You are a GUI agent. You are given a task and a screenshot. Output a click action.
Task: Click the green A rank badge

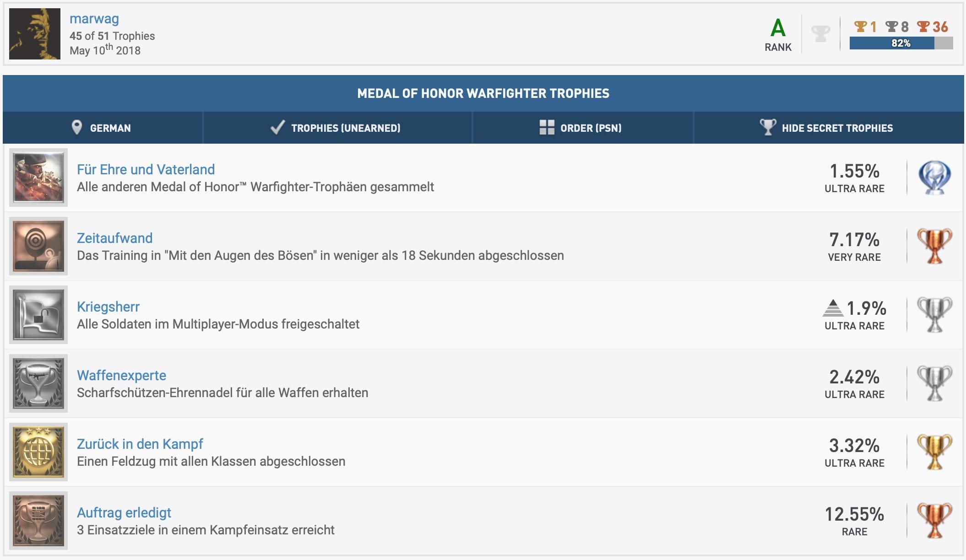[778, 29]
